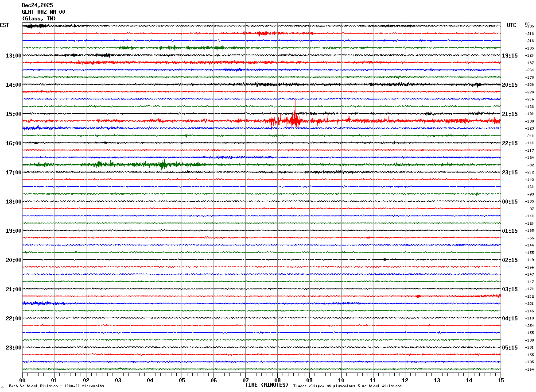
Task: Click the DC offset value -216
Action: pyautogui.click(x=529, y=34)
